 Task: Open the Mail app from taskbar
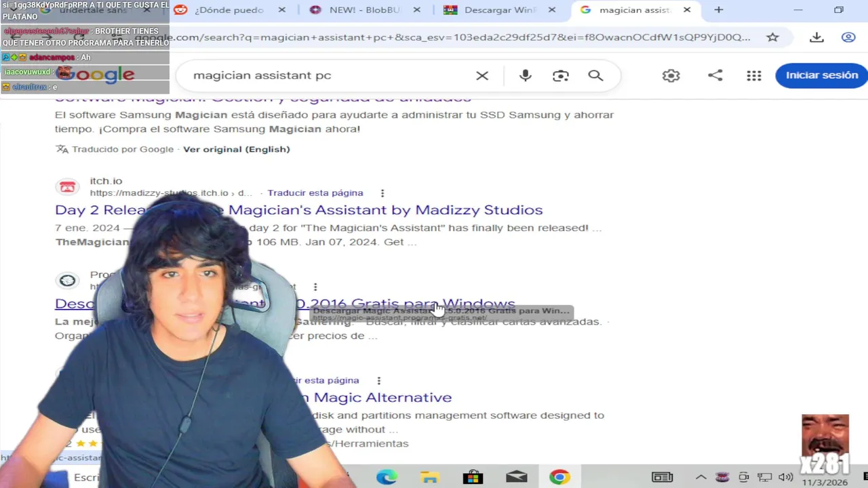(x=516, y=477)
